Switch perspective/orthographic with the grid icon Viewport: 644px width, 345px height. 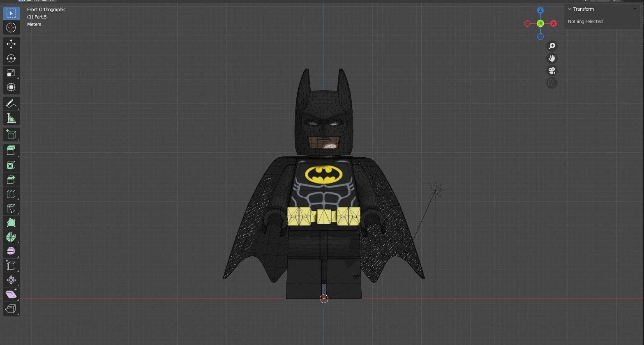pyautogui.click(x=552, y=83)
